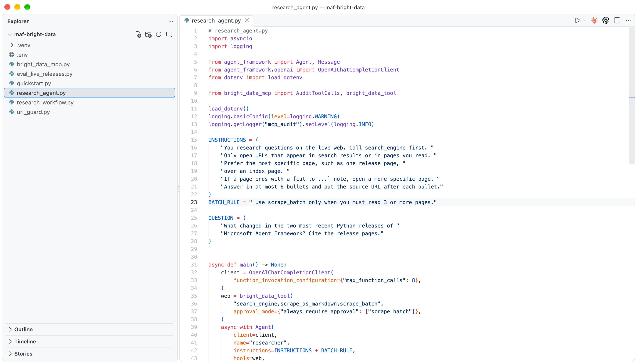Open the run options dropdown arrow
Image resolution: width=637 pixels, height=364 pixels.
pyautogui.click(x=585, y=21)
